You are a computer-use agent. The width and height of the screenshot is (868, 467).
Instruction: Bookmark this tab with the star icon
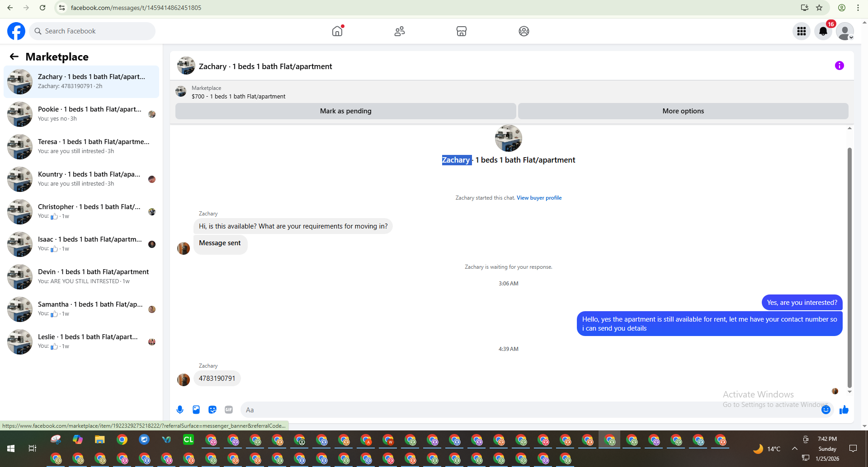(819, 8)
